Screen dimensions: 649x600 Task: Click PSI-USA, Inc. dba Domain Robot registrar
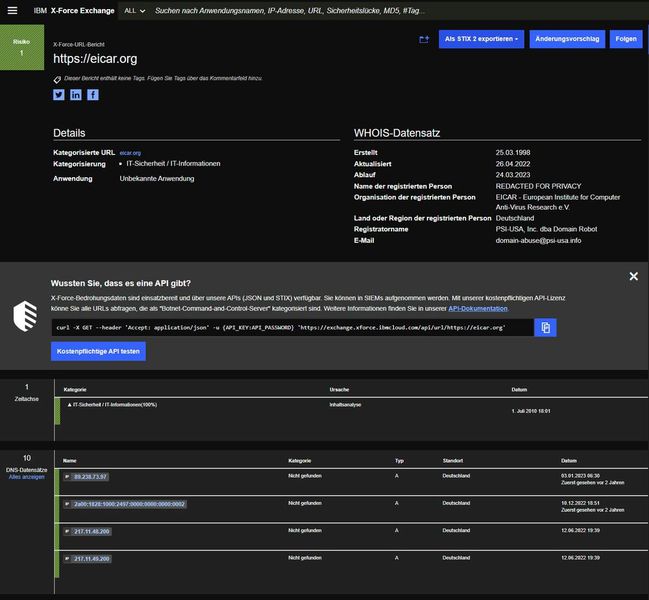point(546,229)
